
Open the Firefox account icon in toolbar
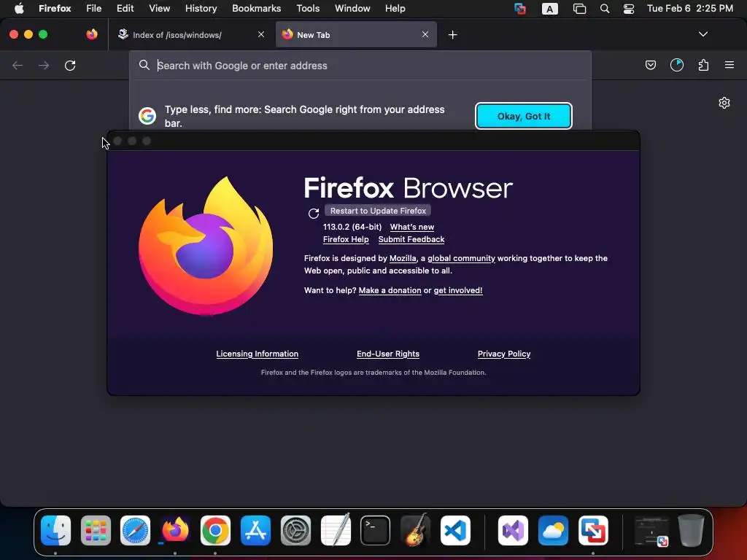(x=677, y=65)
